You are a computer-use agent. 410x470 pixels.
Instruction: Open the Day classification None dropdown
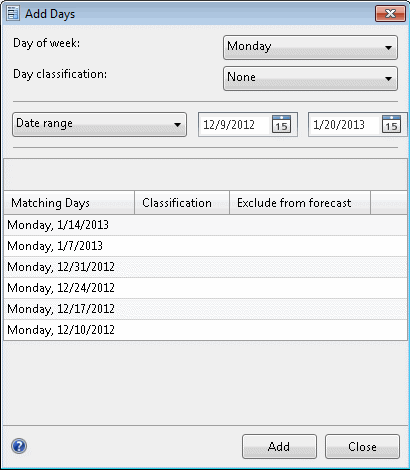[x=310, y=79]
